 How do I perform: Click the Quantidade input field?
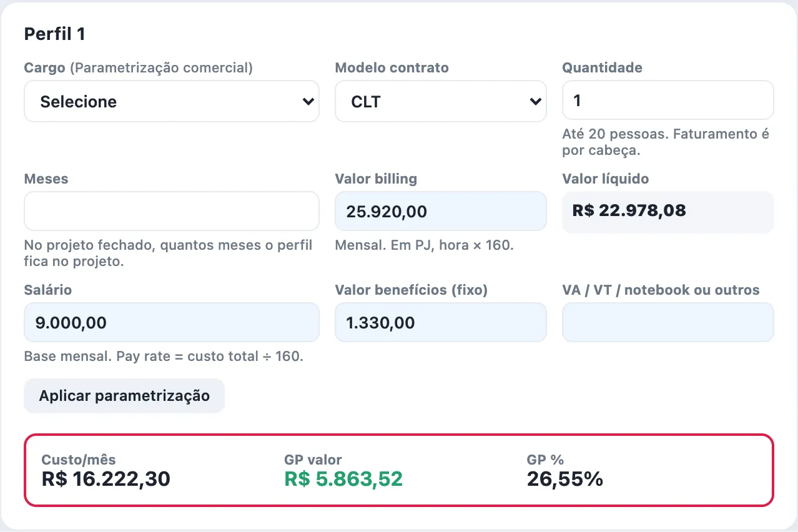(668, 100)
